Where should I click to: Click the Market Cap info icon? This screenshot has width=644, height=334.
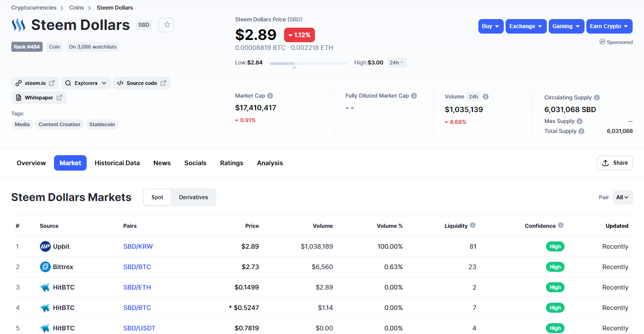270,96
